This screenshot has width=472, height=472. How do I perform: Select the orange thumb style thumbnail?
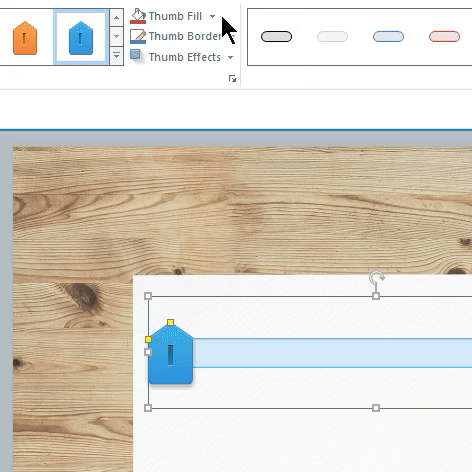[x=25, y=38]
